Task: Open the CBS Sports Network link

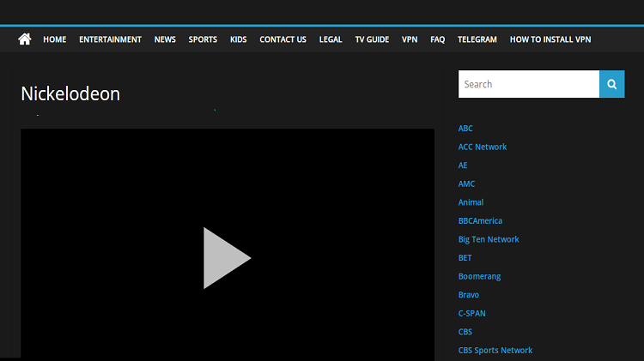Action: coord(495,350)
